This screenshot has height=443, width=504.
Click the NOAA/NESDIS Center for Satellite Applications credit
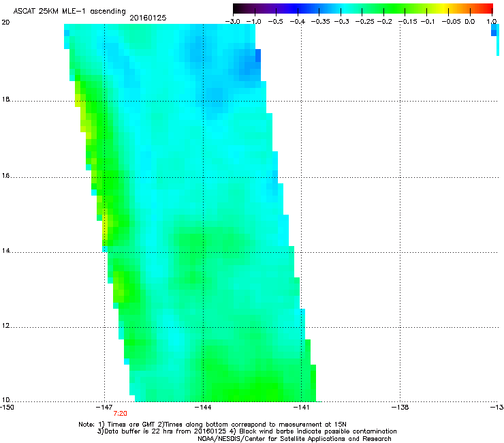[294, 439]
